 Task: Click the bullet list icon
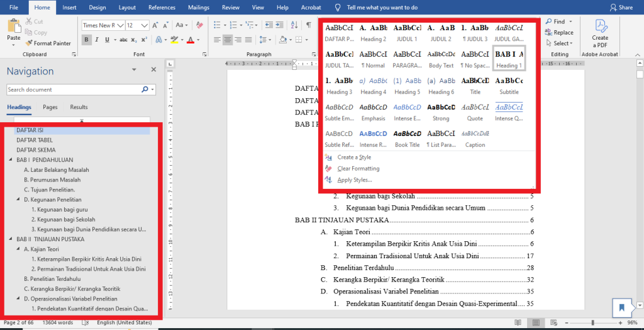[x=216, y=25]
